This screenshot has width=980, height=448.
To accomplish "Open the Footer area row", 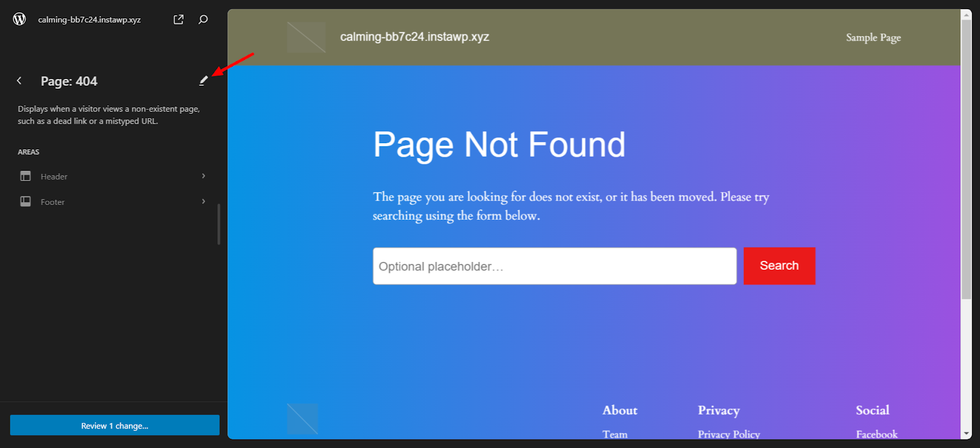I will tap(113, 201).
